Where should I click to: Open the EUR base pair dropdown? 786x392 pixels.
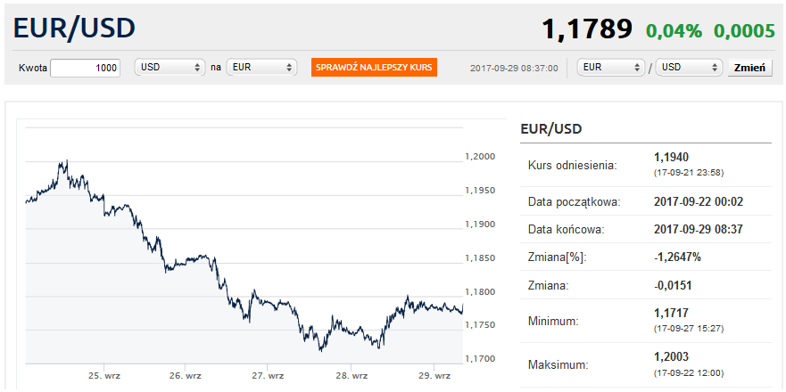[x=611, y=67]
